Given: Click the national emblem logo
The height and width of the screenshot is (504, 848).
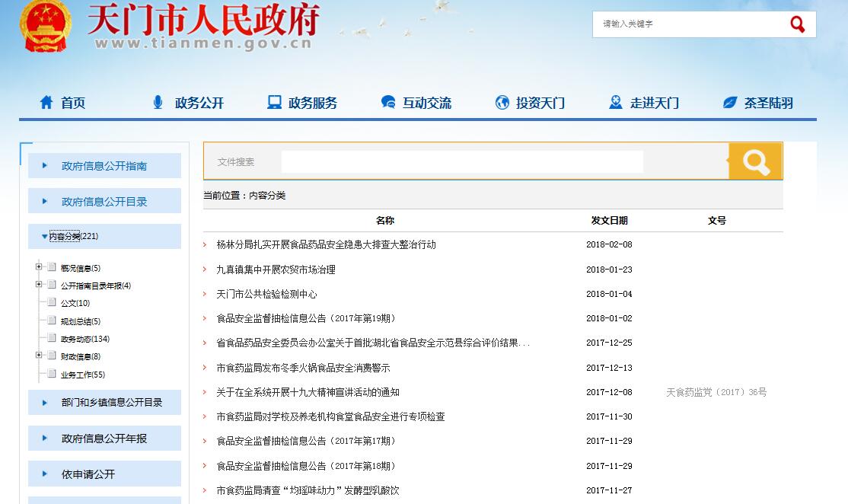Looking at the screenshot, I should 45,24.
